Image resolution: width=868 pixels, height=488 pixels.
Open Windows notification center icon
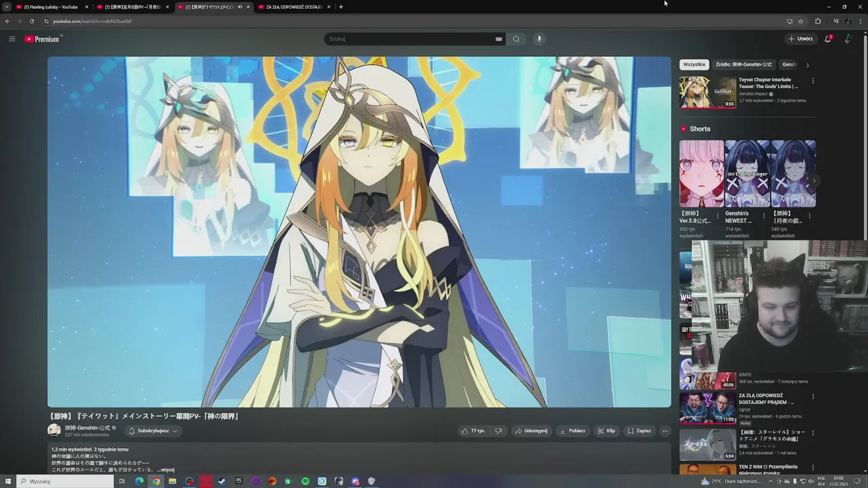pyautogui.click(x=857, y=481)
